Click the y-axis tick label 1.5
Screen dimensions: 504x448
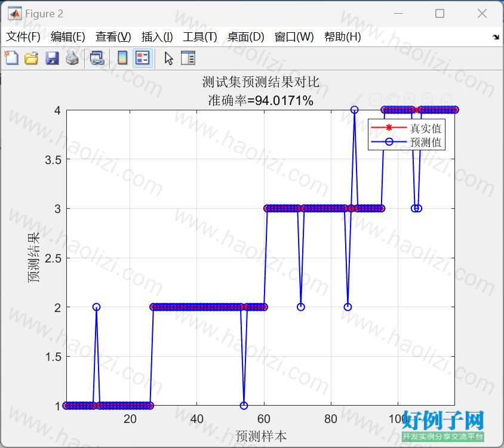point(53,357)
